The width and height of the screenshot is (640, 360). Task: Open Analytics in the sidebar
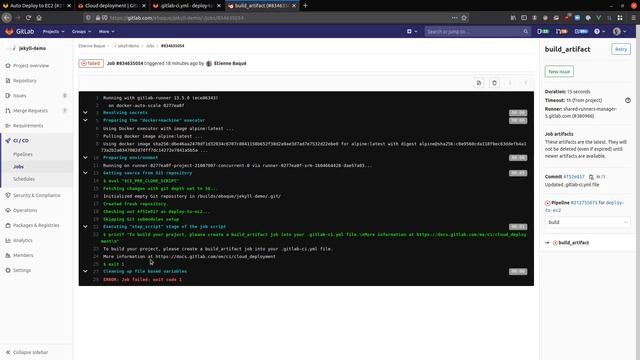pyautogui.click(x=22, y=240)
